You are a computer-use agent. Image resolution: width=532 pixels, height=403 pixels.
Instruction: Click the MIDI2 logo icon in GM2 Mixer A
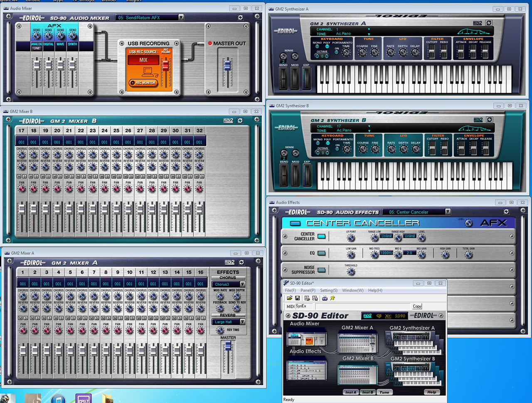pos(230,263)
